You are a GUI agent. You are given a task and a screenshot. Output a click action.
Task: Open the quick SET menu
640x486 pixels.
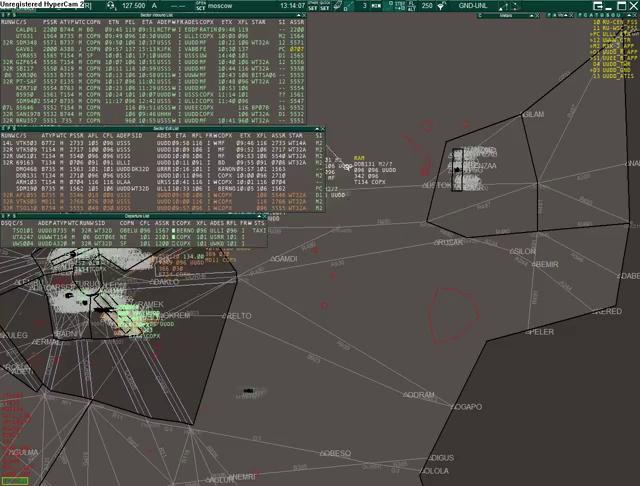(x=325, y=6)
